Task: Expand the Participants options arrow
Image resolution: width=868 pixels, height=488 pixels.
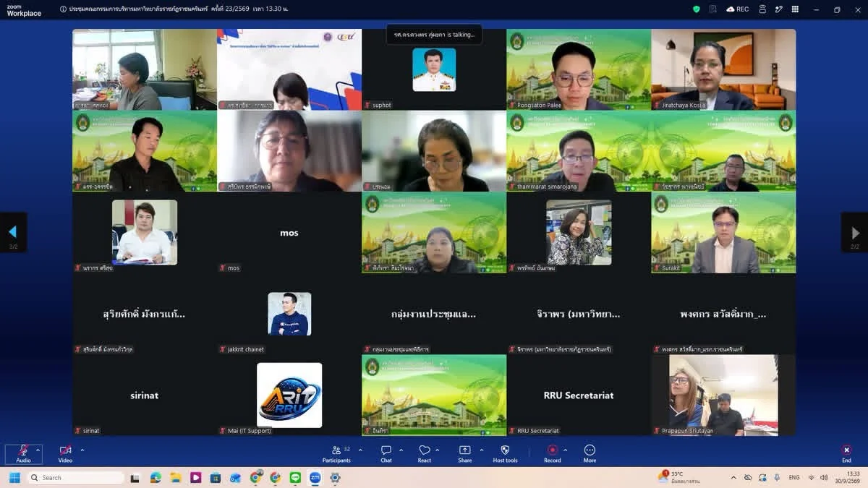Action: (x=361, y=450)
